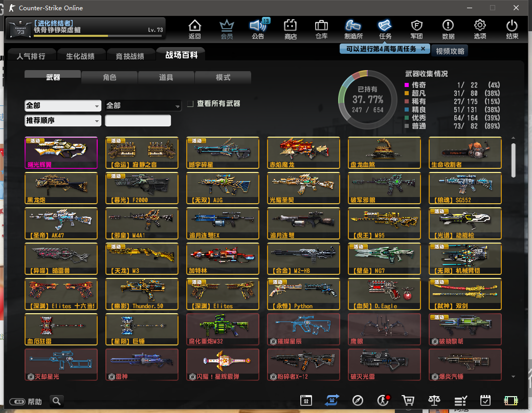Open the M shopping cart icon
532x413 pixels.
(x=408, y=400)
